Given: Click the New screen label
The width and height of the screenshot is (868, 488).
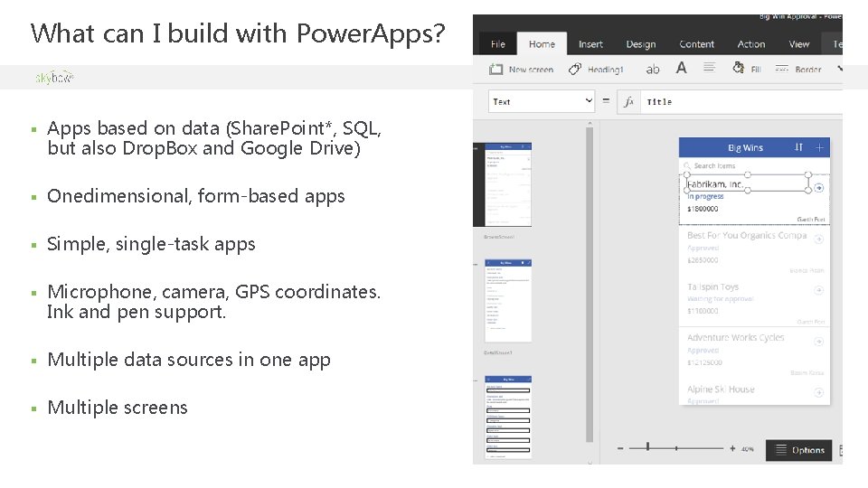Looking at the screenshot, I should pos(531,70).
